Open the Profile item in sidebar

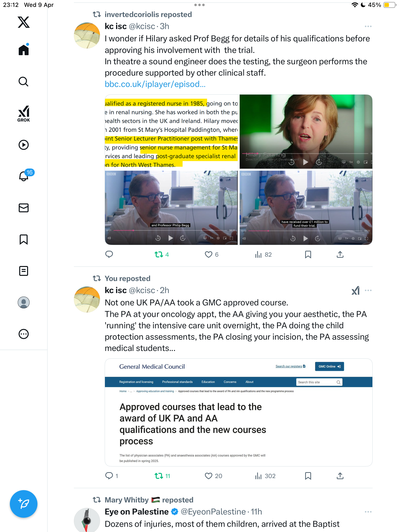24,302
